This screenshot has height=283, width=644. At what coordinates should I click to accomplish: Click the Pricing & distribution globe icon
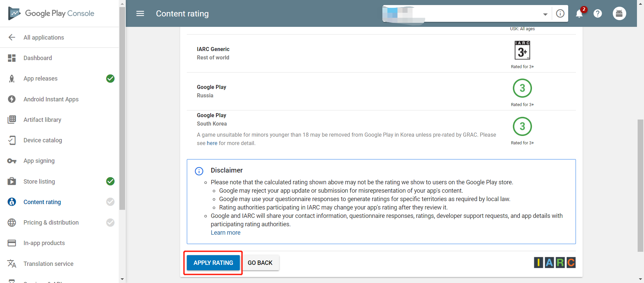click(x=12, y=223)
